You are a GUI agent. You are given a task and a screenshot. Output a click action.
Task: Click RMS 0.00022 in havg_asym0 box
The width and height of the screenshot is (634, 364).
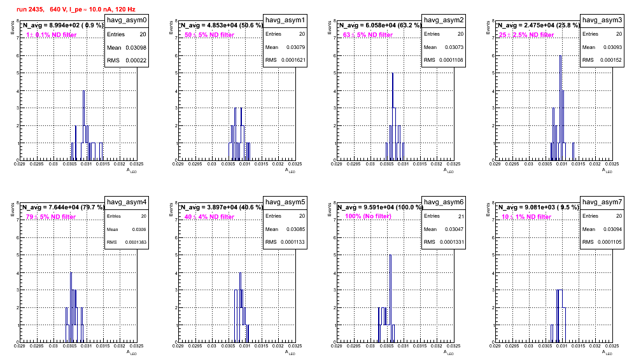point(127,60)
